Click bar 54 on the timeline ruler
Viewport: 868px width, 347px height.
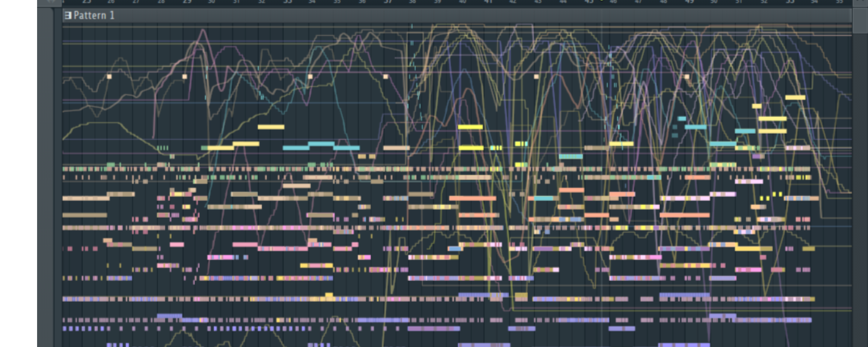click(x=814, y=2)
